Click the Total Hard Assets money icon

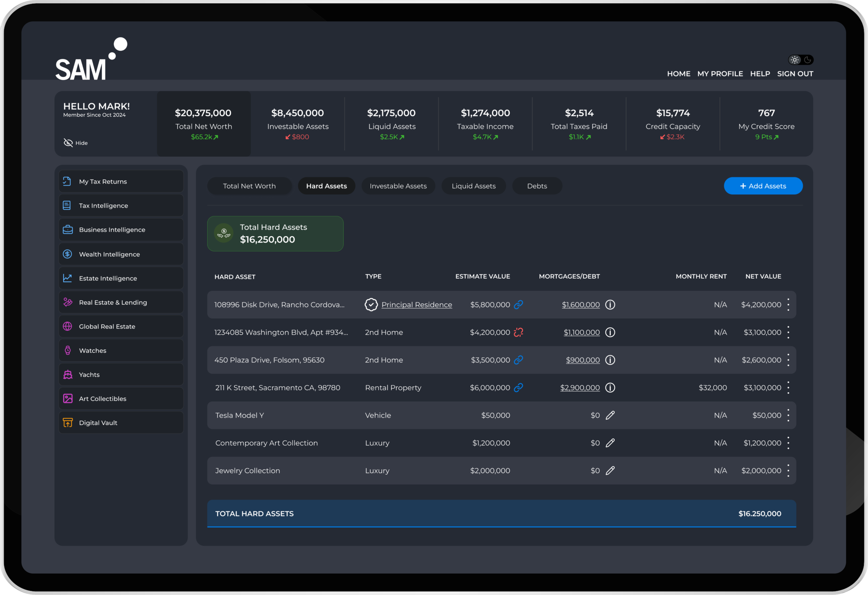coord(224,233)
